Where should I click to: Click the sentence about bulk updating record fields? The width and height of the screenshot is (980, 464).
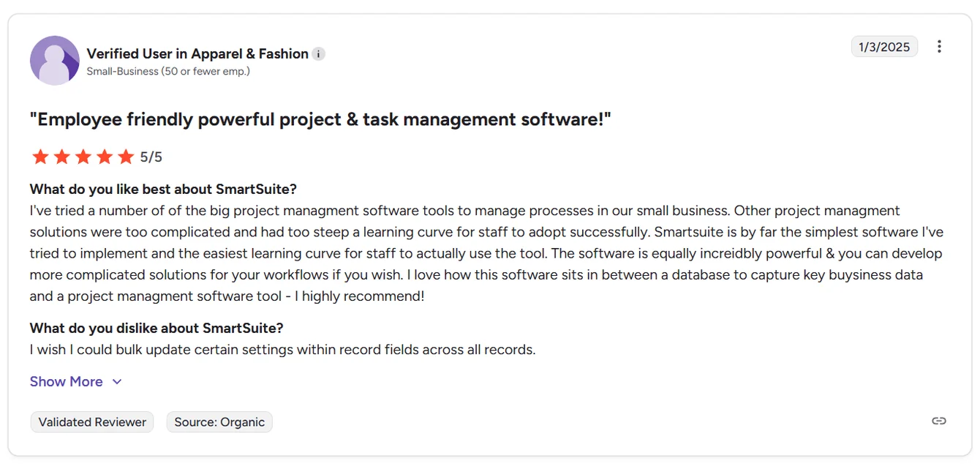coord(282,350)
